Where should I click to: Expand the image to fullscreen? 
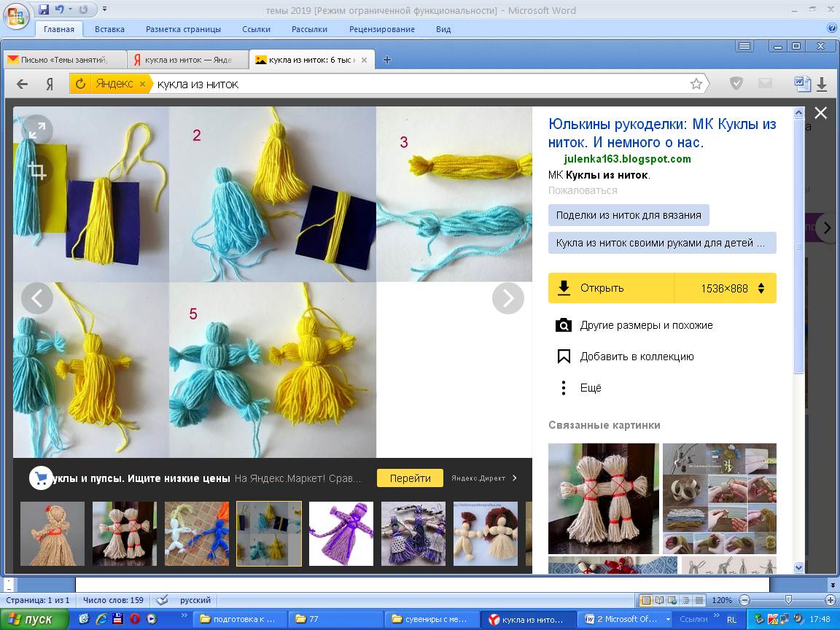click(37, 131)
